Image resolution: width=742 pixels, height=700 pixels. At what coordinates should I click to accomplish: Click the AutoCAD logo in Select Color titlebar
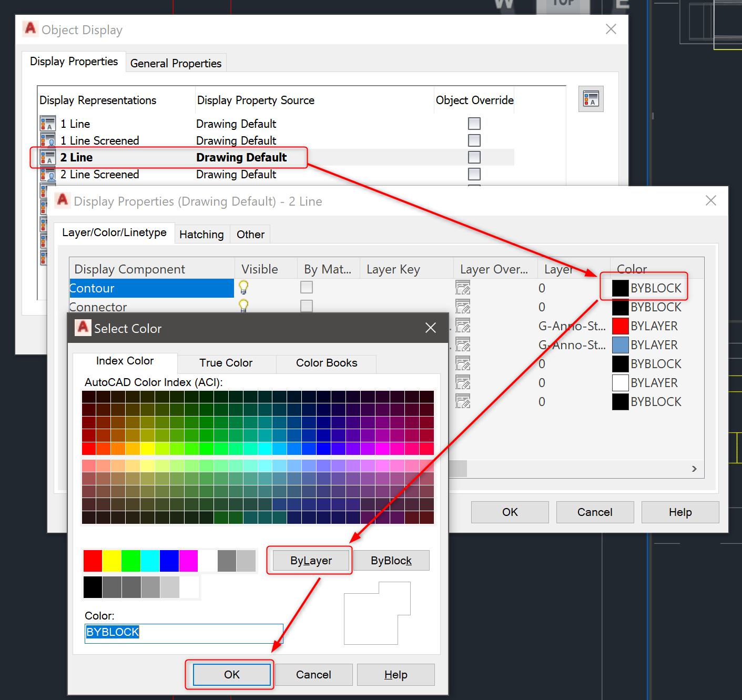[x=83, y=328]
